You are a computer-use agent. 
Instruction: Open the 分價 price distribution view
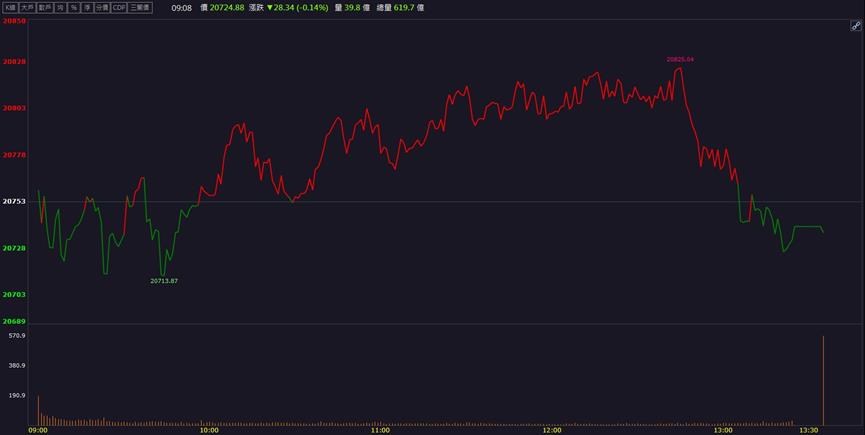coord(102,8)
